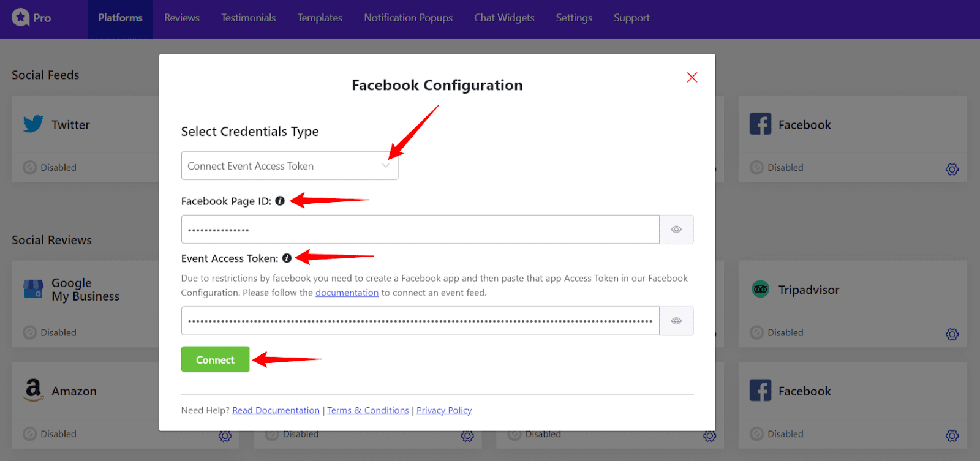Open Terms & Conditions link
This screenshot has width=980, height=461.
point(367,410)
